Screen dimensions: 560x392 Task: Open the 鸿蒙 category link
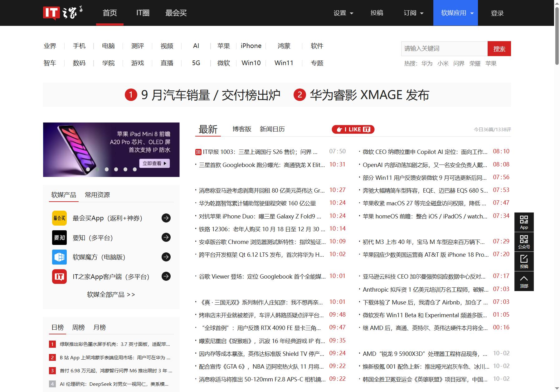pyautogui.click(x=284, y=46)
